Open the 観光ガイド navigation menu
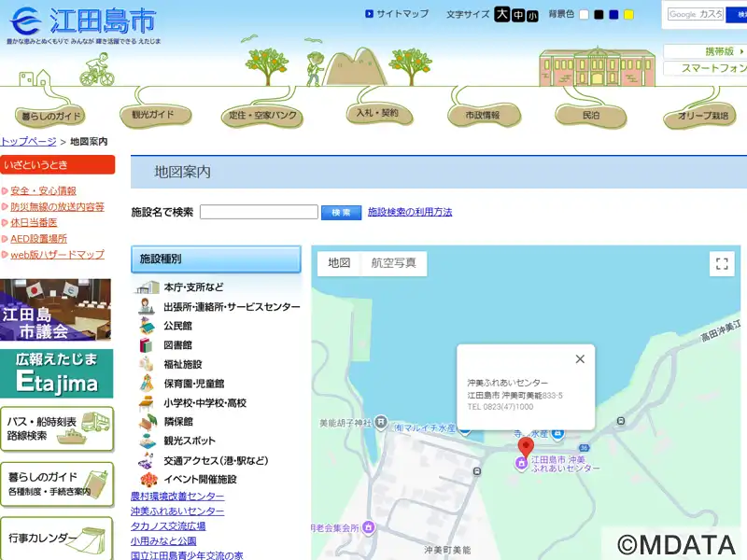 pos(155,115)
